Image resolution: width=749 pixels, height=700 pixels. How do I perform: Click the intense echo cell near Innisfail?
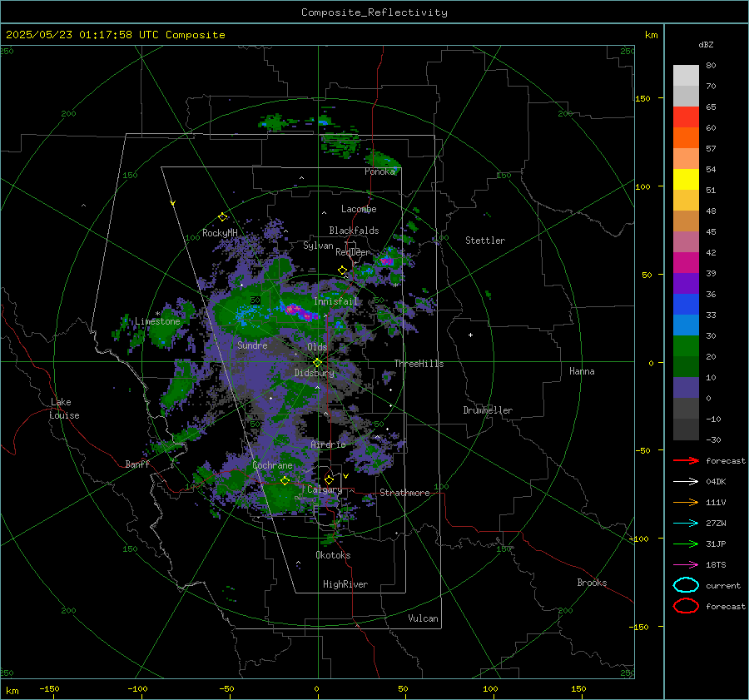299,311
